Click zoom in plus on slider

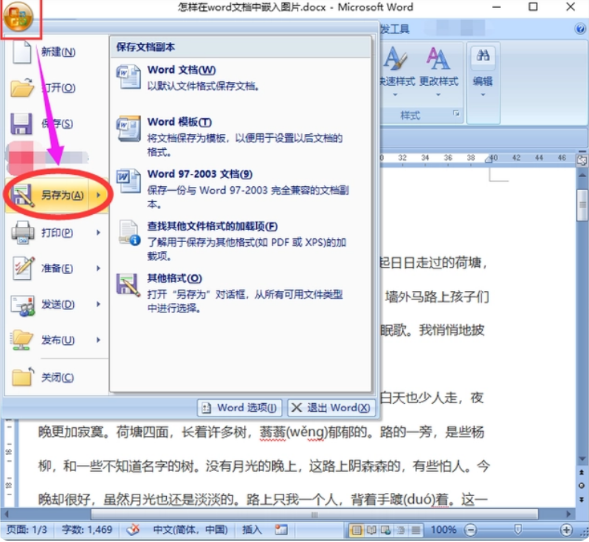pyautogui.click(x=566, y=530)
